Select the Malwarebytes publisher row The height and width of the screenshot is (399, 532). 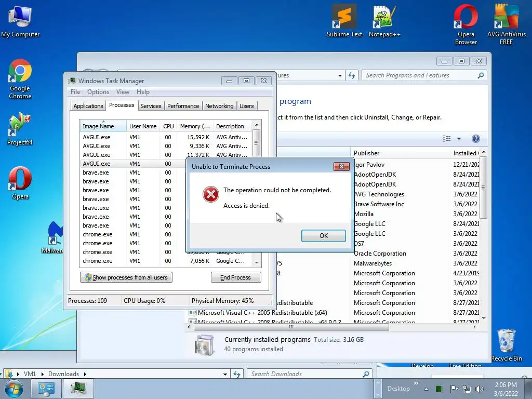pos(373,263)
